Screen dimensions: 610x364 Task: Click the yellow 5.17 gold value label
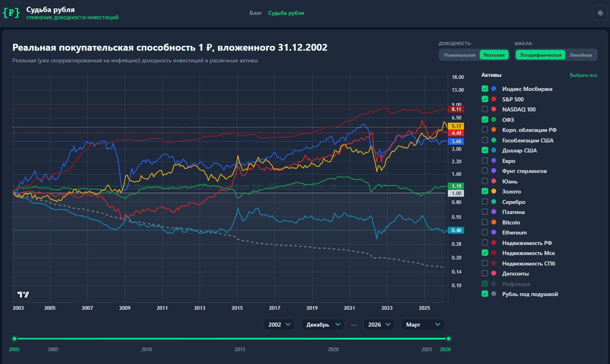[456, 126]
